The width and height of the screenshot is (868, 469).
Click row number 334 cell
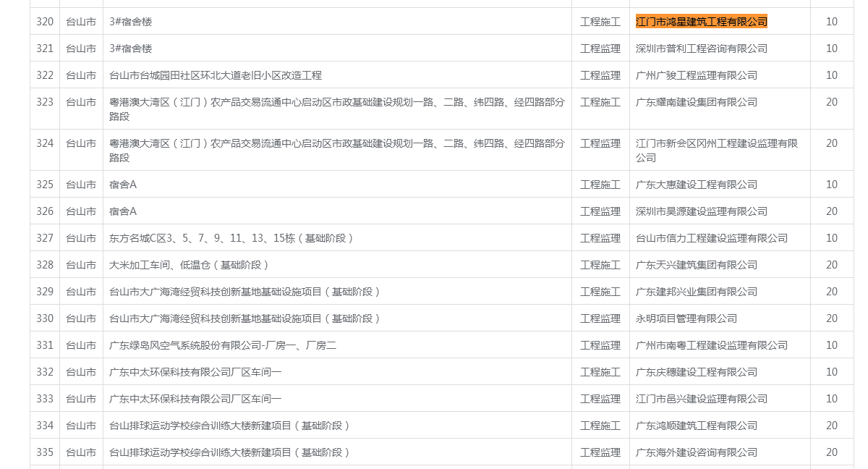click(45, 426)
